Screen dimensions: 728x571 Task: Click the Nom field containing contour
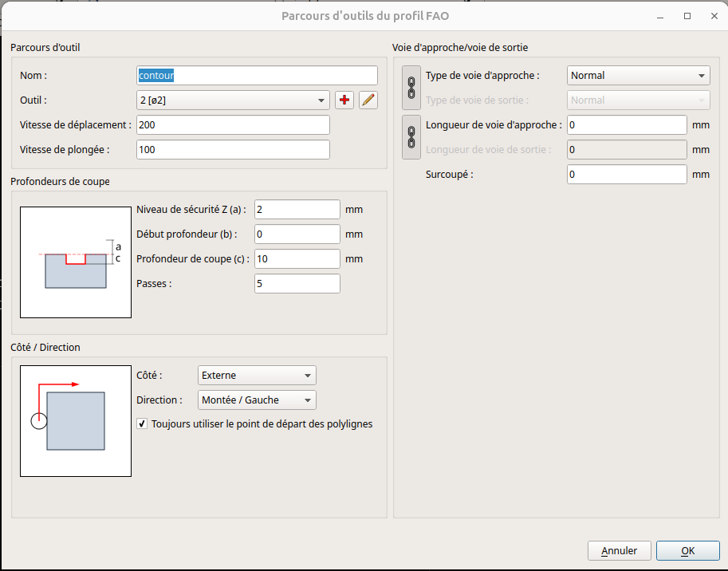pyautogui.click(x=257, y=76)
